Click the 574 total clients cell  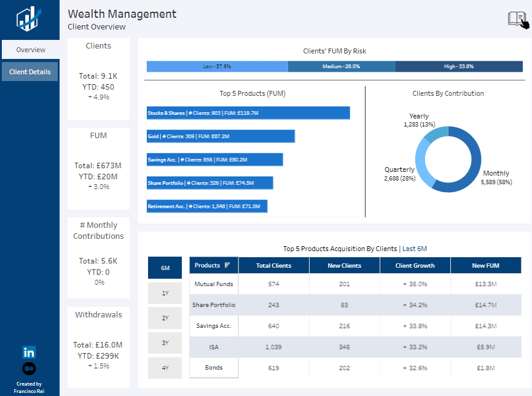[274, 284]
